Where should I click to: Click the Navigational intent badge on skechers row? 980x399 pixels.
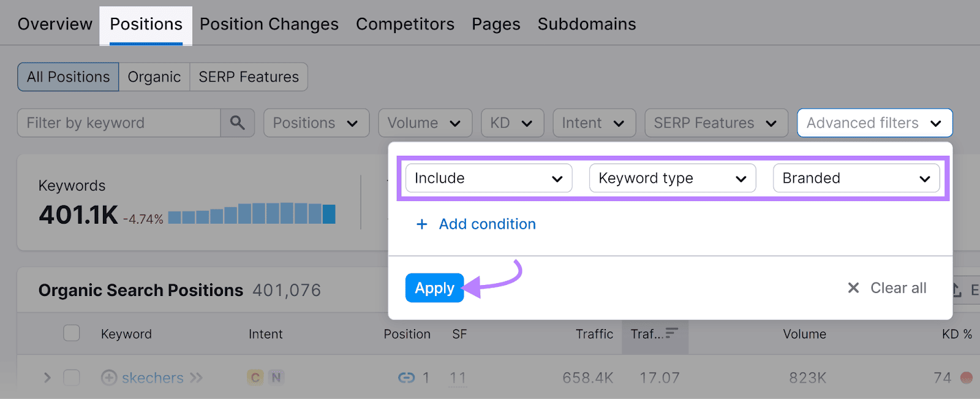click(x=276, y=377)
